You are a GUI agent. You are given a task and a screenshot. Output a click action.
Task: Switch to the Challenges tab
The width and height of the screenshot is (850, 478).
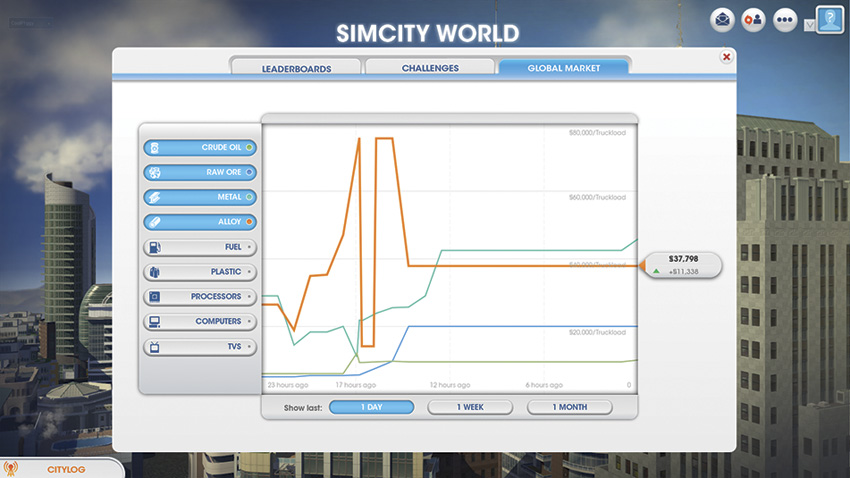coord(430,68)
